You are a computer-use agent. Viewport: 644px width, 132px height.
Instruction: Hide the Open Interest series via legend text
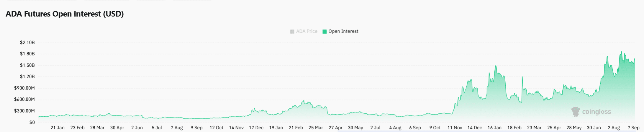343,31
